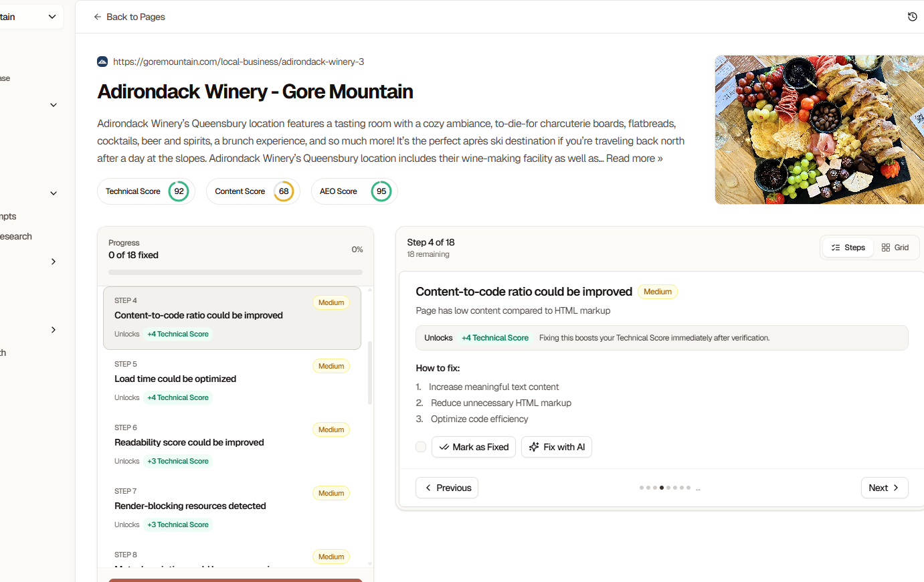Open the workspace dropdown at top left
Screen dimensions: 924x582
32,17
